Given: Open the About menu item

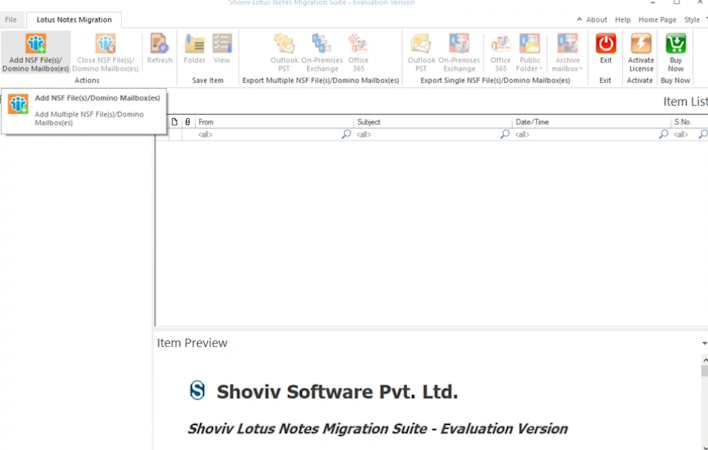Looking at the screenshot, I should [x=596, y=20].
